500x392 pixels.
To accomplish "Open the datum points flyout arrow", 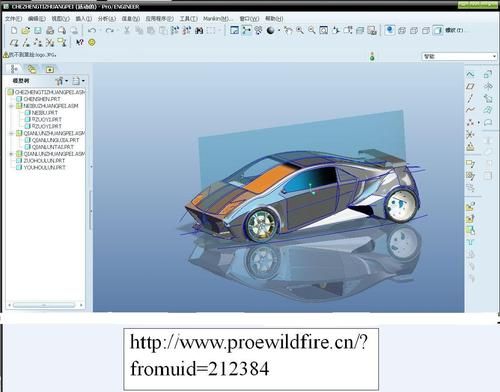I will [x=479, y=123].
